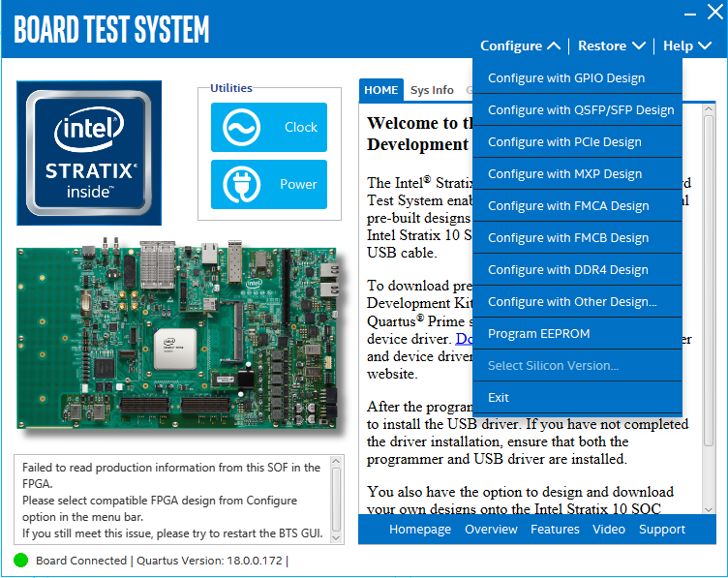Choose Configure with GPIO Design
The image size is (728, 578).
(x=577, y=78)
